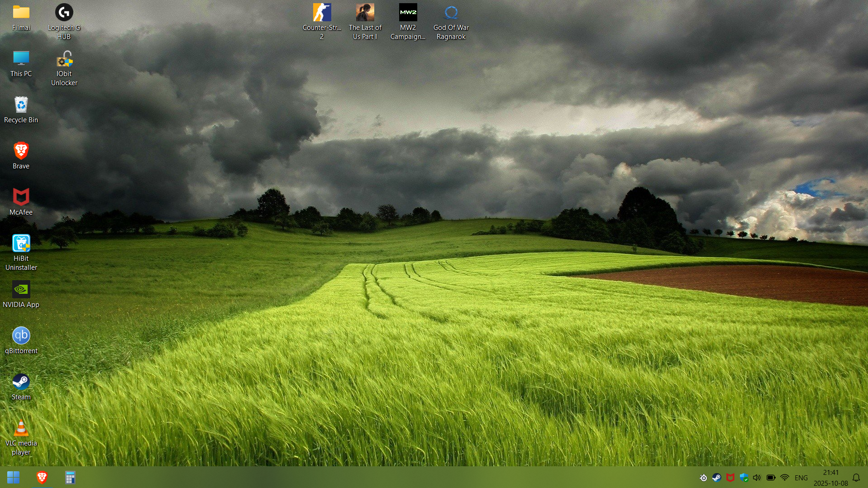Image resolution: width=868 pixels, height=488 pixels.
Task: Open the McAfee system tray icon
Action: coord(730,478)
